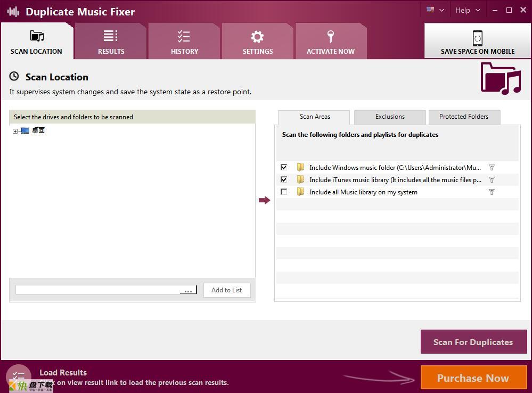Click the clock icon beside Scan Location
Viewport: 532px width, 393px height.
(x=14, y=76)
